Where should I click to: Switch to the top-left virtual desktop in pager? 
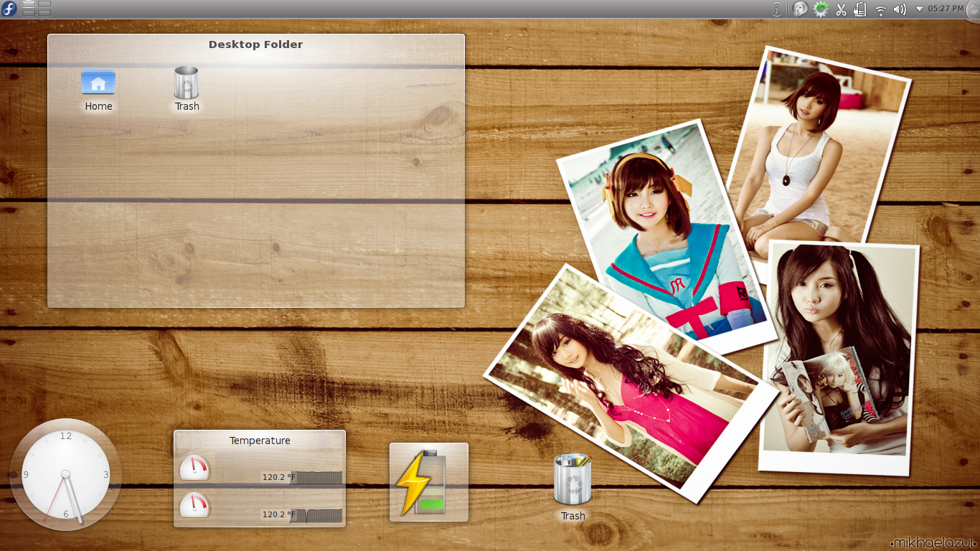click(29, 5)
